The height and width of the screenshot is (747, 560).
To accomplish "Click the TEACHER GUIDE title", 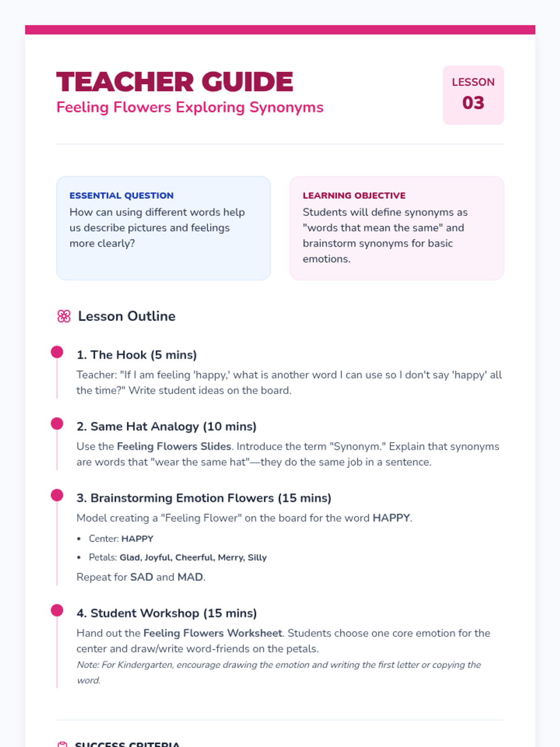I will (175, 82).
